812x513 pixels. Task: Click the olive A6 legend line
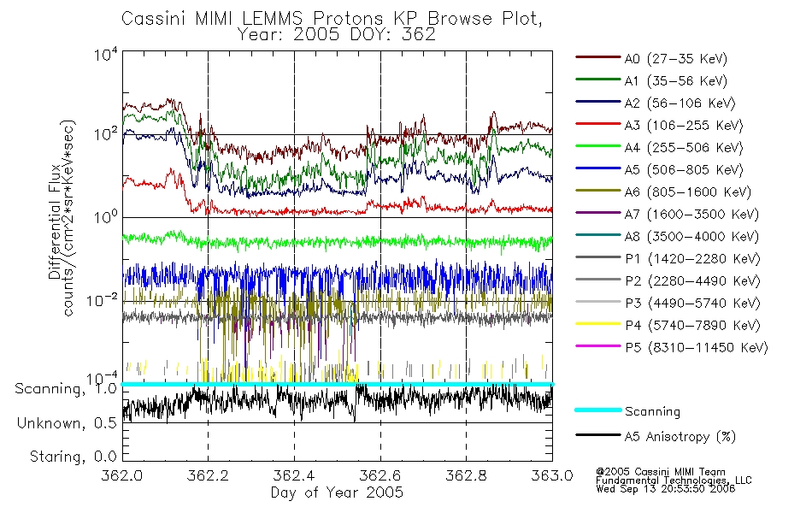(x=597, y=191)
